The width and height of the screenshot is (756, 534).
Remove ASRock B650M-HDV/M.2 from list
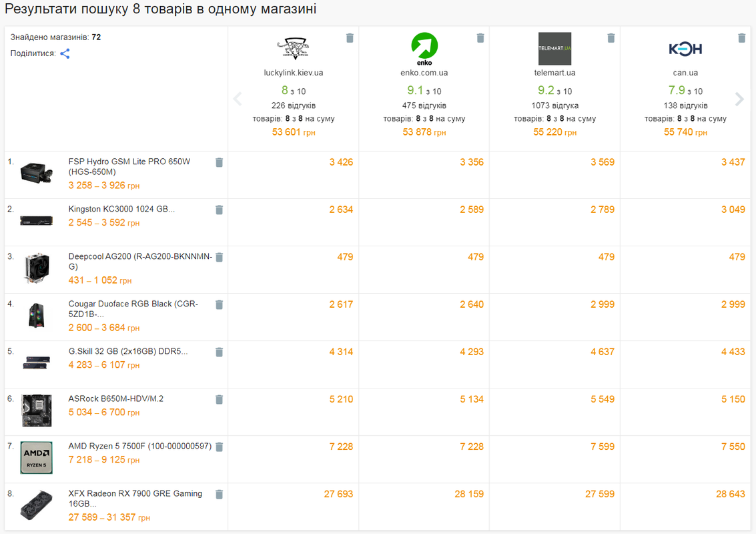click(x=219, y=399)
